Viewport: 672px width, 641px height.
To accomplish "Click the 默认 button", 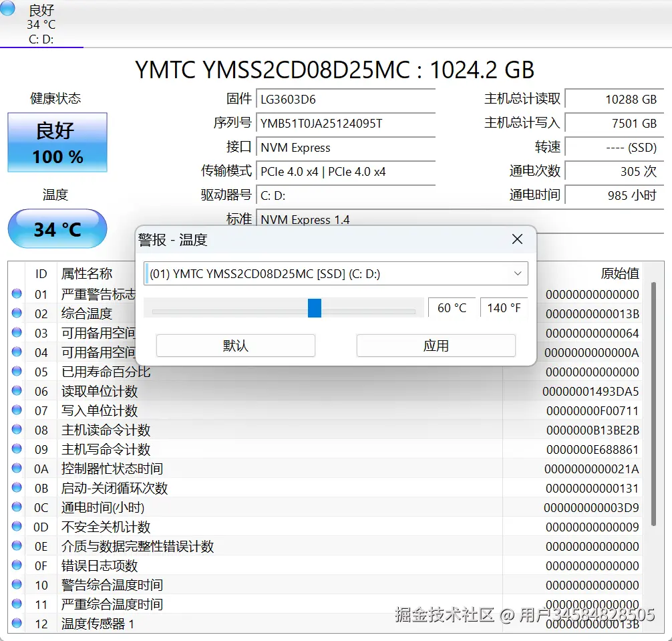I will pyautogui.click(x=236, y=346).
